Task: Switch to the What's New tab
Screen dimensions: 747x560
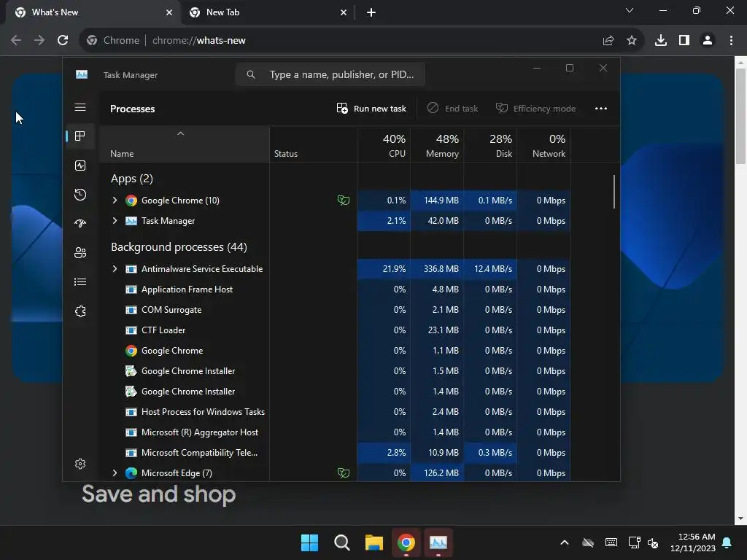Action: point(94,12)
